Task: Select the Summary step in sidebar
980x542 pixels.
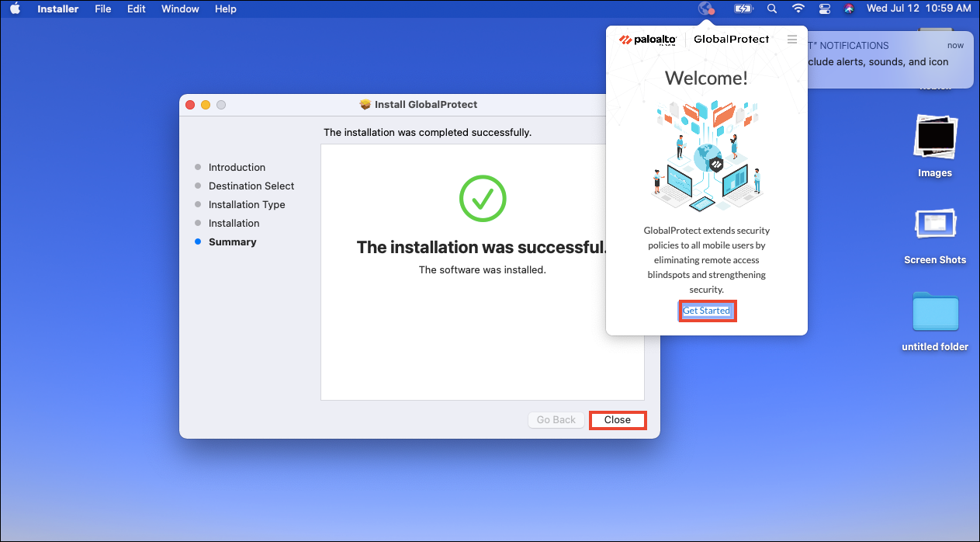Action: [x=232, y=241]
